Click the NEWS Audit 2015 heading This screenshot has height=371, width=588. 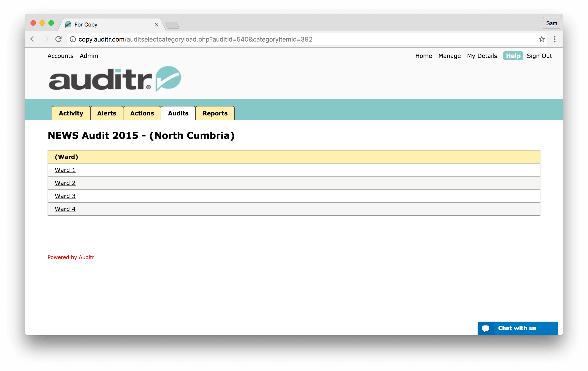141,136
